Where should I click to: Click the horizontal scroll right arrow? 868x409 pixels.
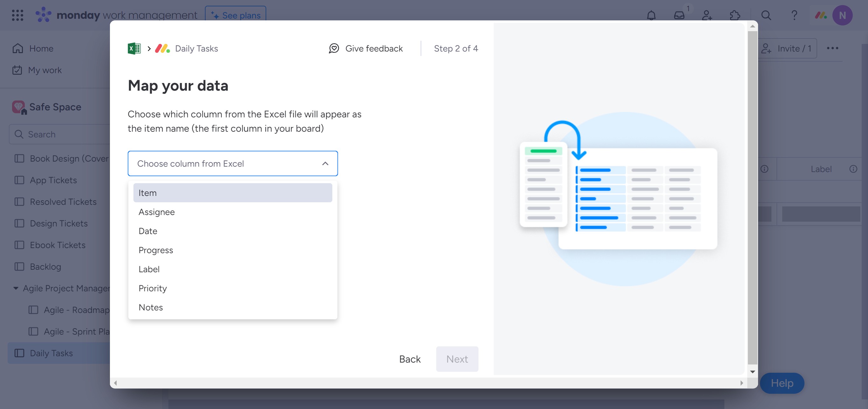741,383
